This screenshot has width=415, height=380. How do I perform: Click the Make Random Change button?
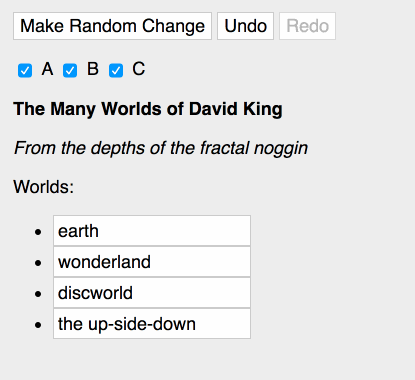click(x=112, y=26)
